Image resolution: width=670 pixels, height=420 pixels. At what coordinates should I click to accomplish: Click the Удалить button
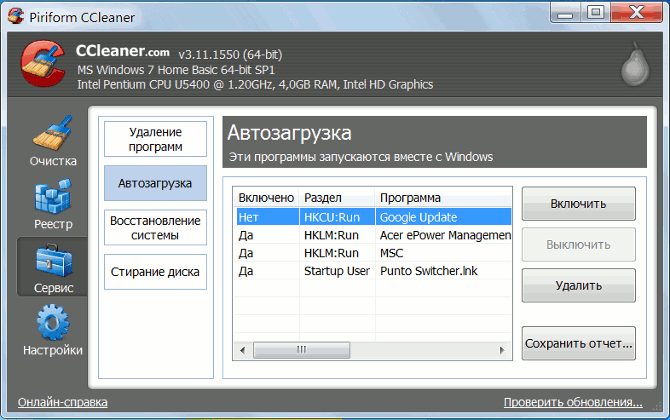pyautogui.click(x=579, y=285)
